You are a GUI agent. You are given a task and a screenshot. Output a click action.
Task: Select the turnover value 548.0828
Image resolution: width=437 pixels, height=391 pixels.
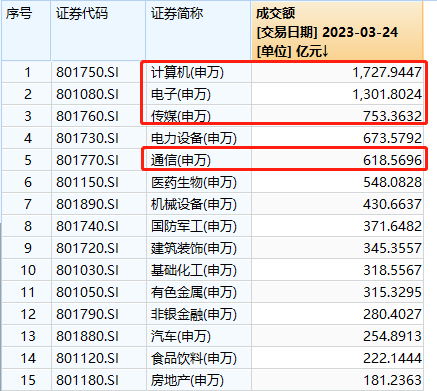coord(392,182)
